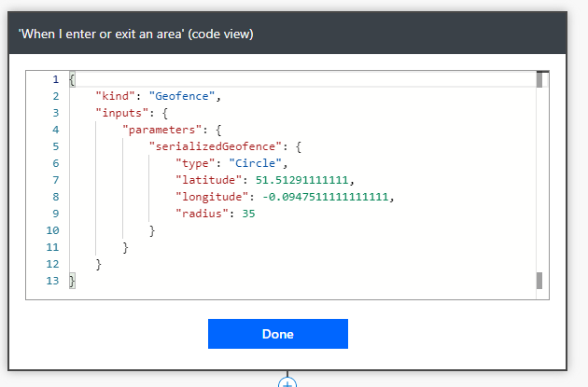Place cursor on "Geofence" value
Viewport: 588px width, 387px height.
[182, 96]
